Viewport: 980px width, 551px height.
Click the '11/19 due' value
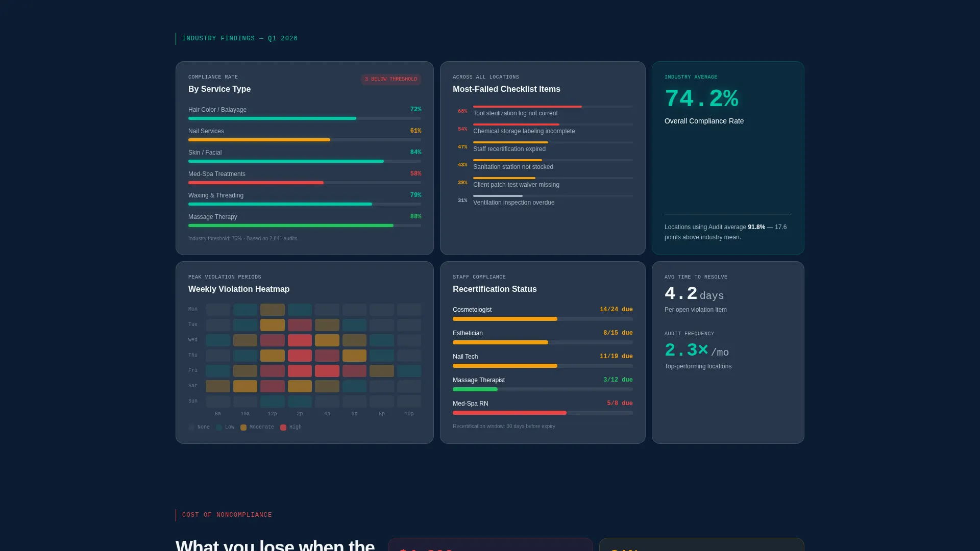tap(616, 357)
